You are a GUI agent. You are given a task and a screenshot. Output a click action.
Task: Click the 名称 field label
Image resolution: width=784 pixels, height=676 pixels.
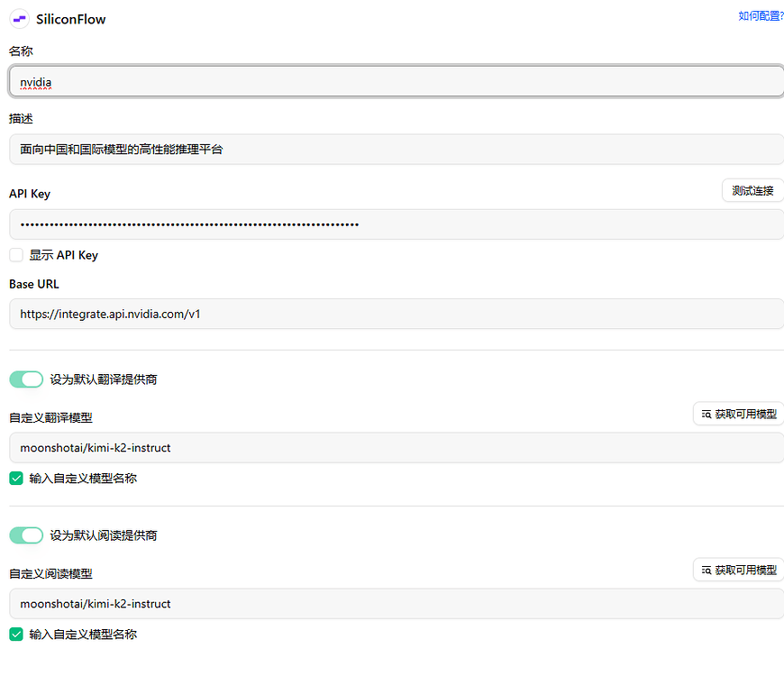21,51
